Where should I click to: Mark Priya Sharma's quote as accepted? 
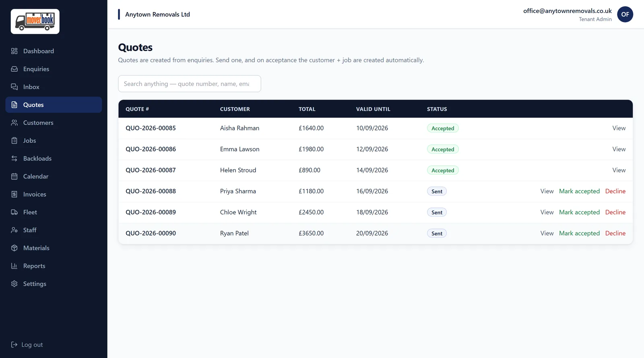point(579,191)
